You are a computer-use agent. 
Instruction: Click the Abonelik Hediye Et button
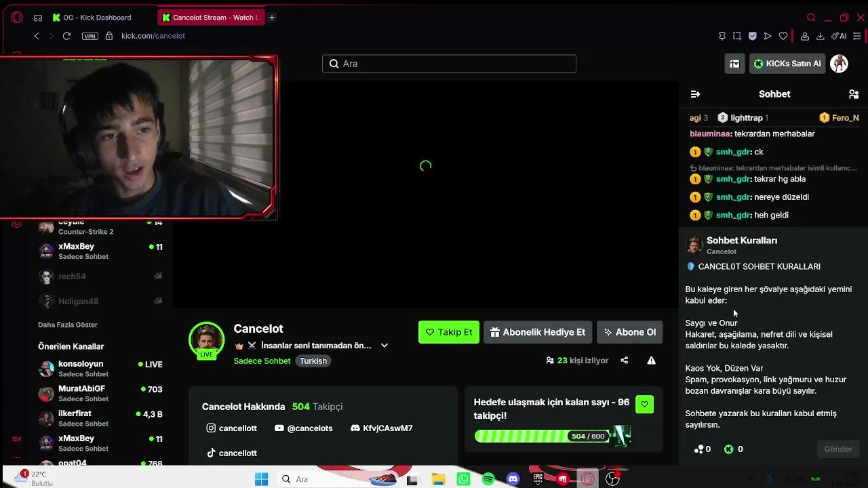point(538,332)
